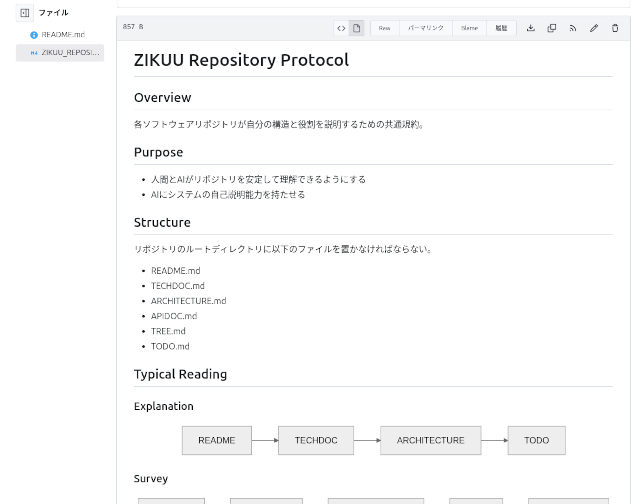
Task: Switch to source code view icon
Action: click(x=341, y=28)
